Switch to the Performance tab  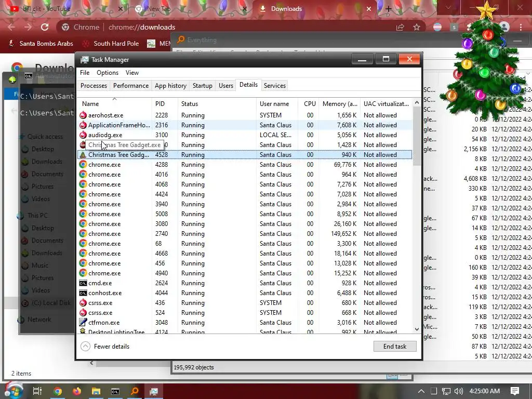point(131,86)
